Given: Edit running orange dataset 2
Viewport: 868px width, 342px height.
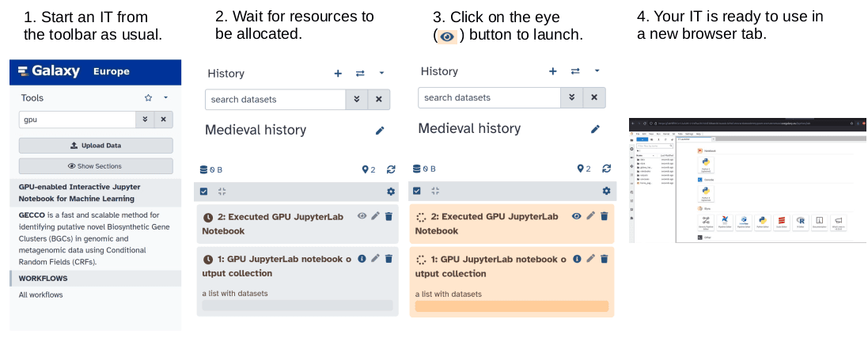Looking at the screenshot, I should 590,216.
